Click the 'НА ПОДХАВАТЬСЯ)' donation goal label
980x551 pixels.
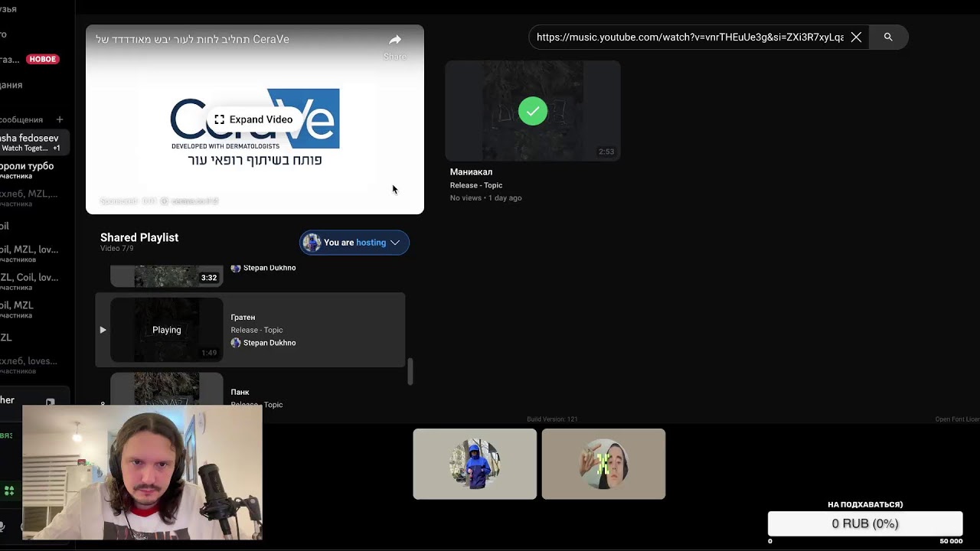[x=865, y=504]
